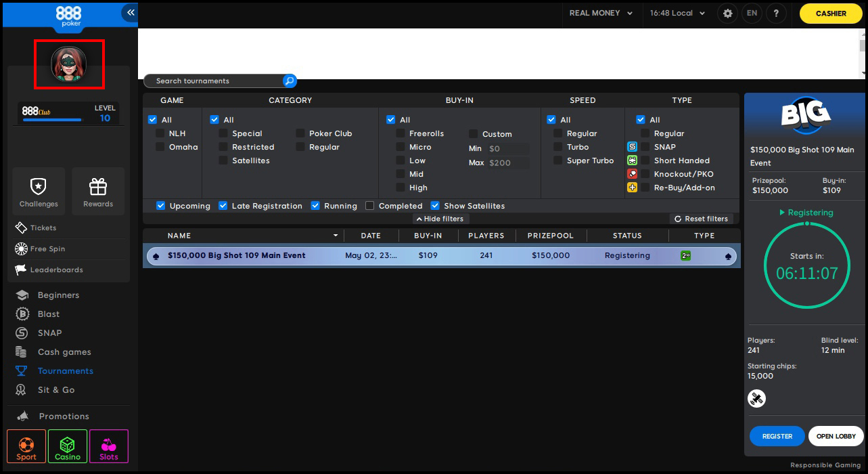Click the SNAP type icon
The image size is (868, 474).
point(632,147)
